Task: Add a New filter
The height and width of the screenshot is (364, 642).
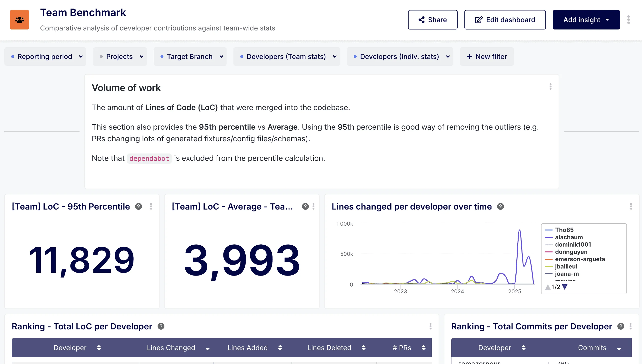Action: point(487,57)
